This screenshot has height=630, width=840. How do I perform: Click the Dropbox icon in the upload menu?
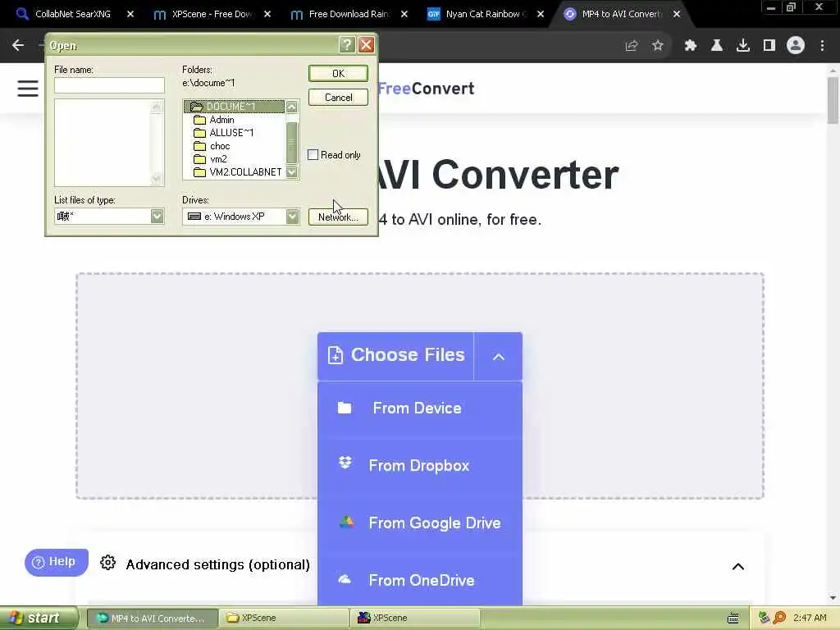click(x=345, y=463)
